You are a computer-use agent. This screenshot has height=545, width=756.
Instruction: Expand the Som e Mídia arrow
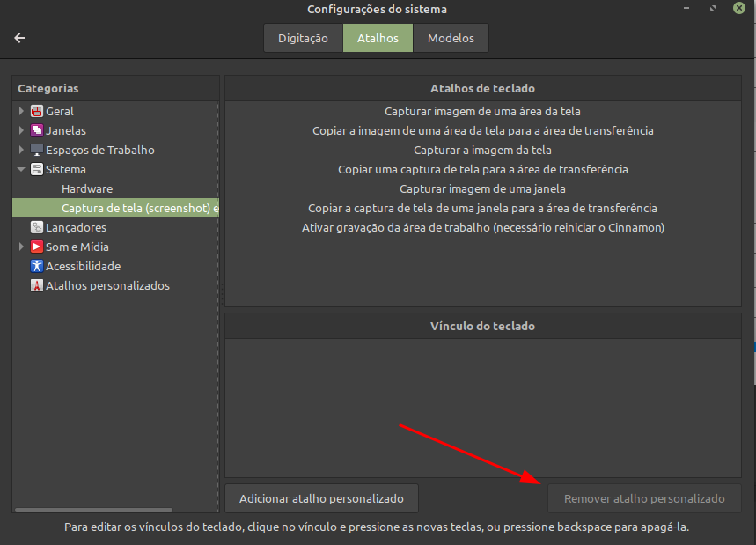click(22, 247)
